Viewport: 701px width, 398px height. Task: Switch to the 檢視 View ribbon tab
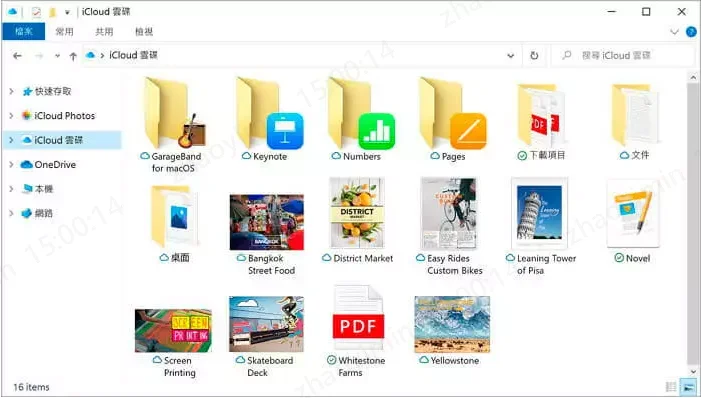pyautogui.click(x=144, y=31)
